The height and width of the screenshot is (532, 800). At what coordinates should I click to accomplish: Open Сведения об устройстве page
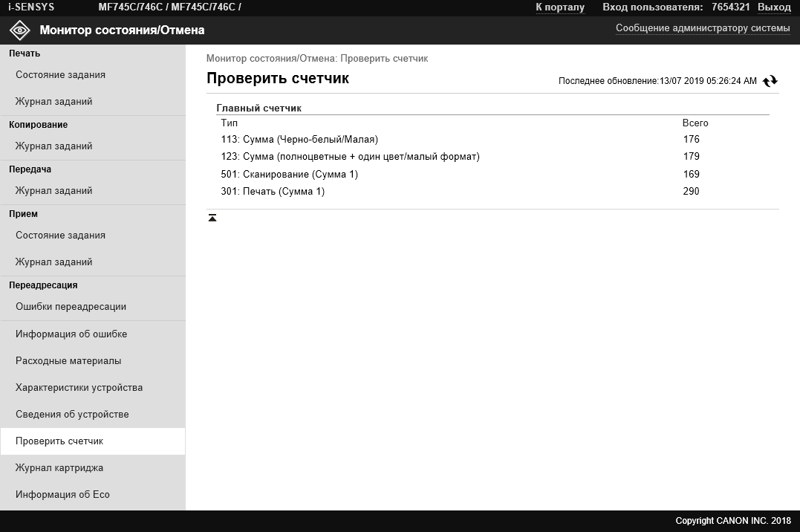pos(72,414)
